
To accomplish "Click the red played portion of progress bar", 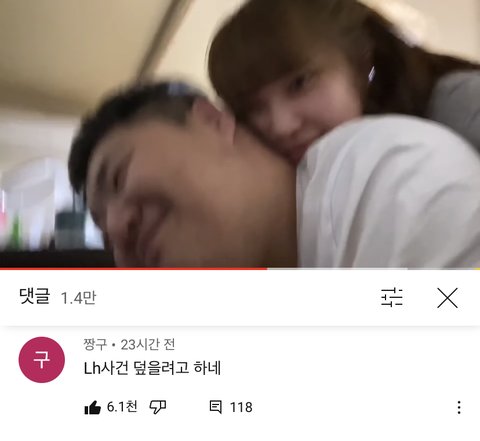I will pos(133,268).
